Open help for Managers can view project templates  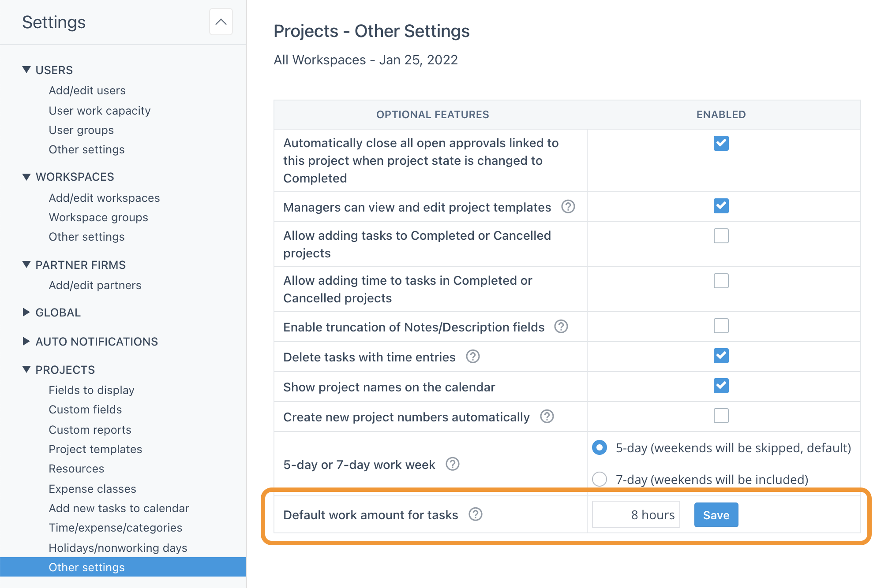pyautogui.click(x=568, y=207)
